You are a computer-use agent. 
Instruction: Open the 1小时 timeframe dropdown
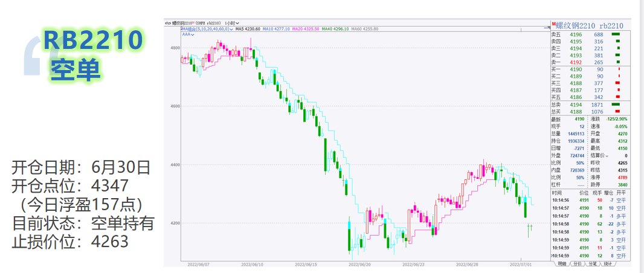click(x=232, y=23)
